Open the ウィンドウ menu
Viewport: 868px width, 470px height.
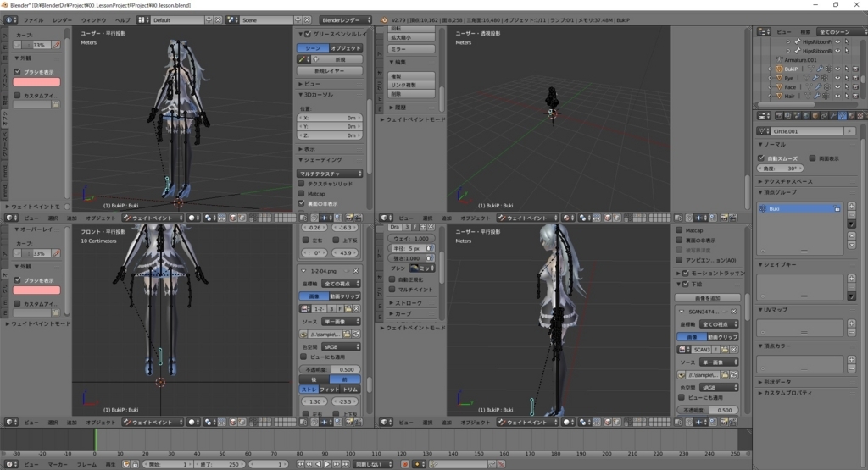click(x=93, y=20)
